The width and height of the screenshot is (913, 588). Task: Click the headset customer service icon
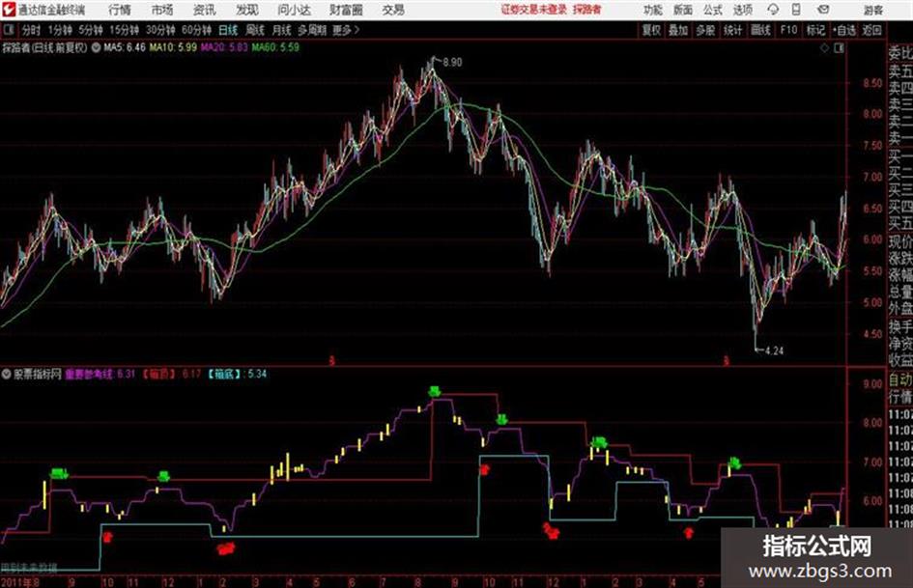[773, 10]
